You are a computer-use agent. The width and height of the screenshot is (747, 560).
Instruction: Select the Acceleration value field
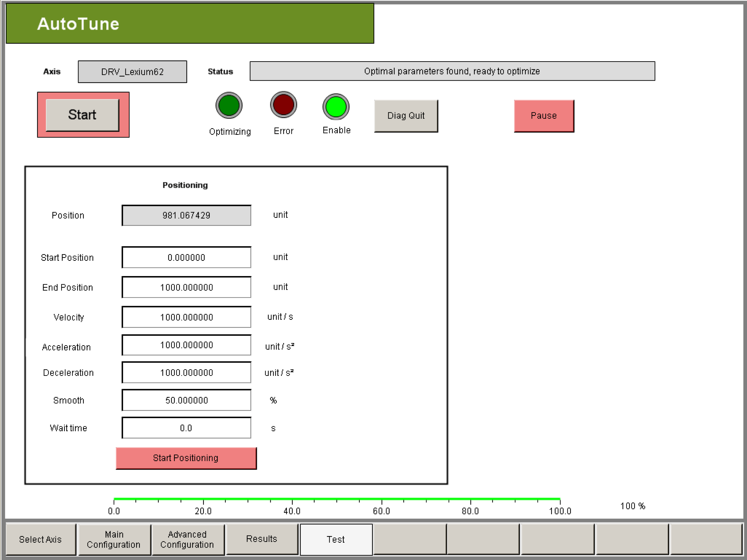click(x=186, y=345)
